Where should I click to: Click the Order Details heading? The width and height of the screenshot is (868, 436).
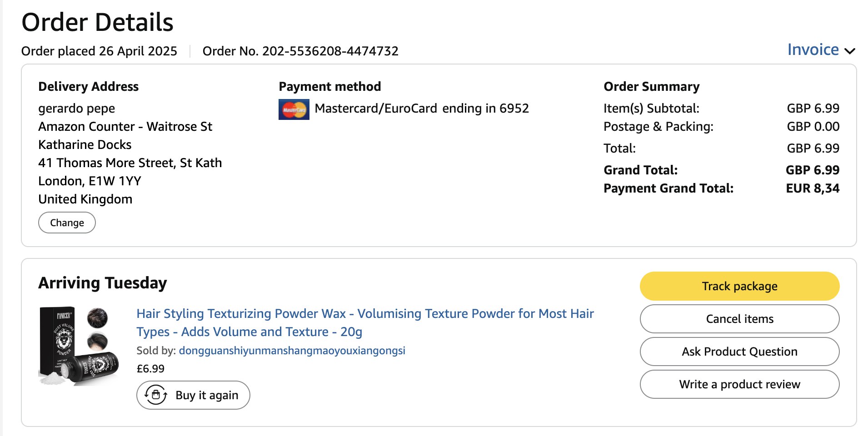(97, 22)
